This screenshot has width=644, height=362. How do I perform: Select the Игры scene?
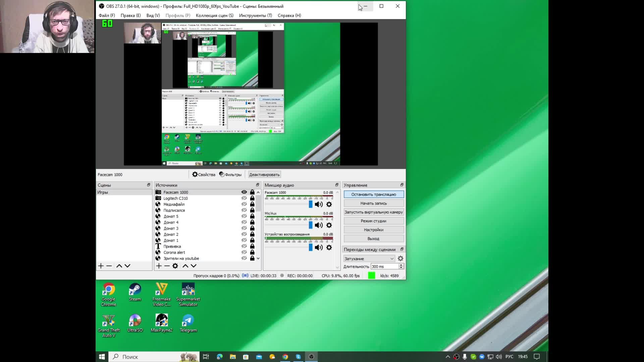(x=124, y=192)
